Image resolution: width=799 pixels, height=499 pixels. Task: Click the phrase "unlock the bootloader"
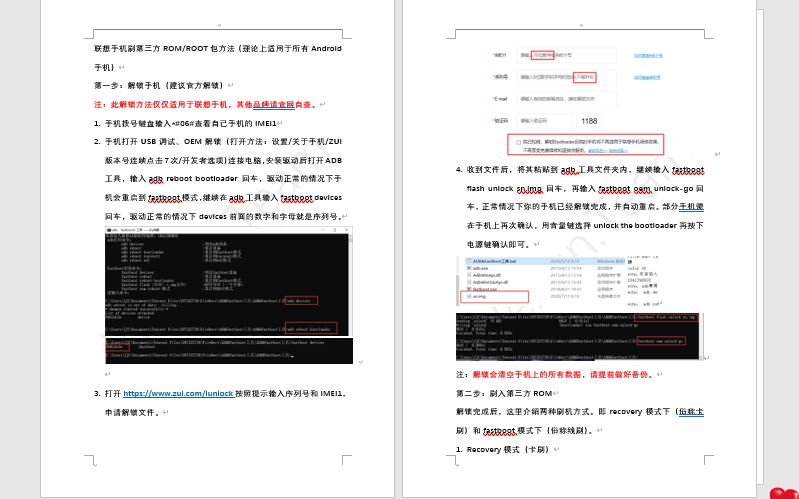click(635, 225)
